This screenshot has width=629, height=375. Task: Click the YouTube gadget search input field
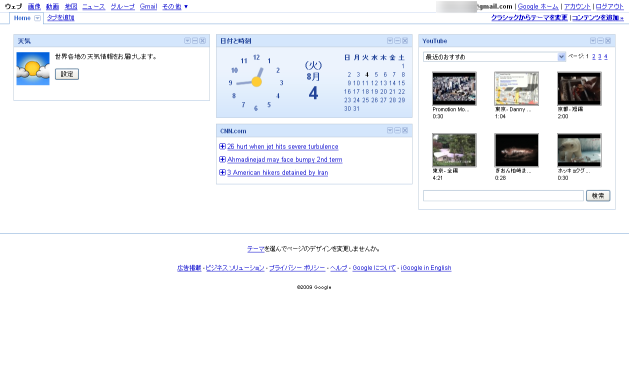[x=503, y=196]
